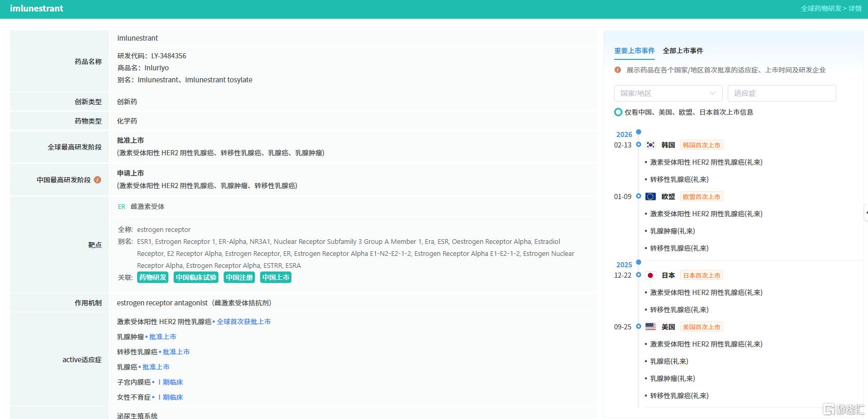The image size is (868, 419).
Task: Collapse the side panel using right-edge arrow handle
Action: point(865,212)
